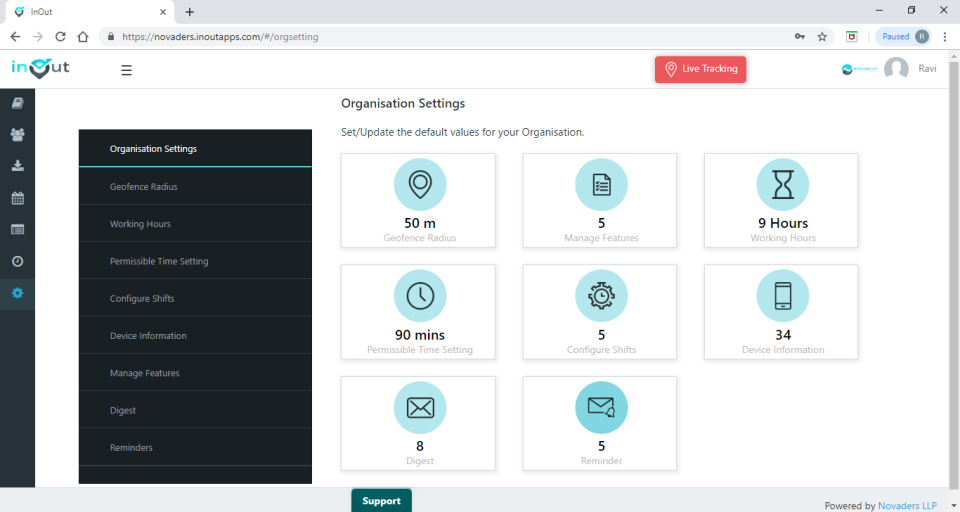The width and height of the screenshot is (960, 512).
Task: Open Chrome three-dot menu
Action: point(945,37)
